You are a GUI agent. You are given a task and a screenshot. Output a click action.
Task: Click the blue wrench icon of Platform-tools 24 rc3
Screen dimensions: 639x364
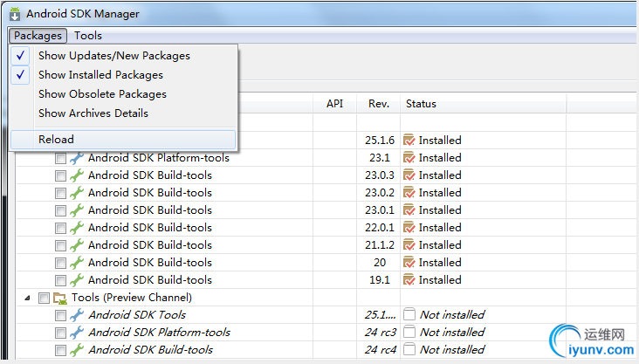tap(77, 333)
